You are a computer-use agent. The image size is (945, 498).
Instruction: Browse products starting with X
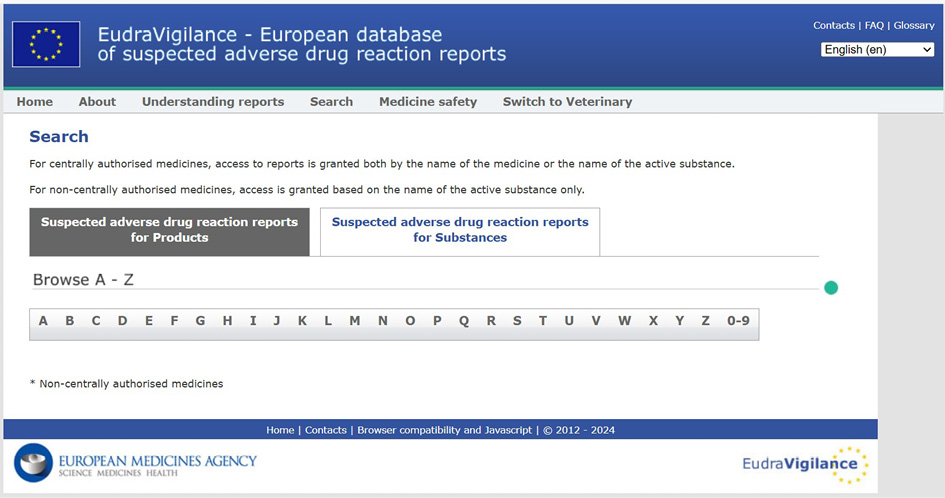click(653, 321)
